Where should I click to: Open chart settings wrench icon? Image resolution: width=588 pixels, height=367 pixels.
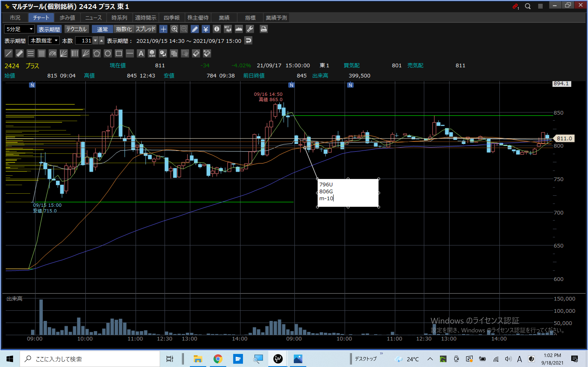coord(250,29)
